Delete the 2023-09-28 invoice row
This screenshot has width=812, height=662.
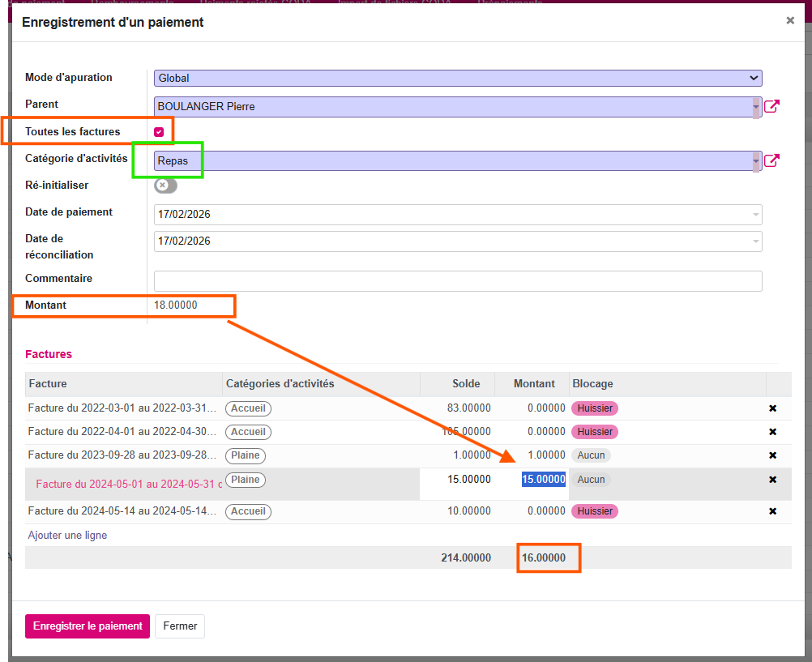[772, 455]
